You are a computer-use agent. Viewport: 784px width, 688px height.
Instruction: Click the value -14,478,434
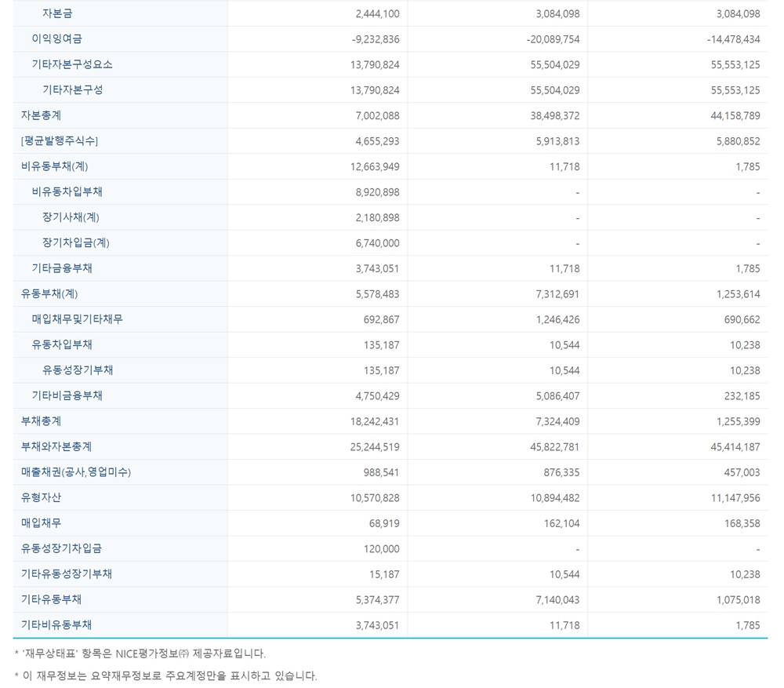click(x=734, y=39)
